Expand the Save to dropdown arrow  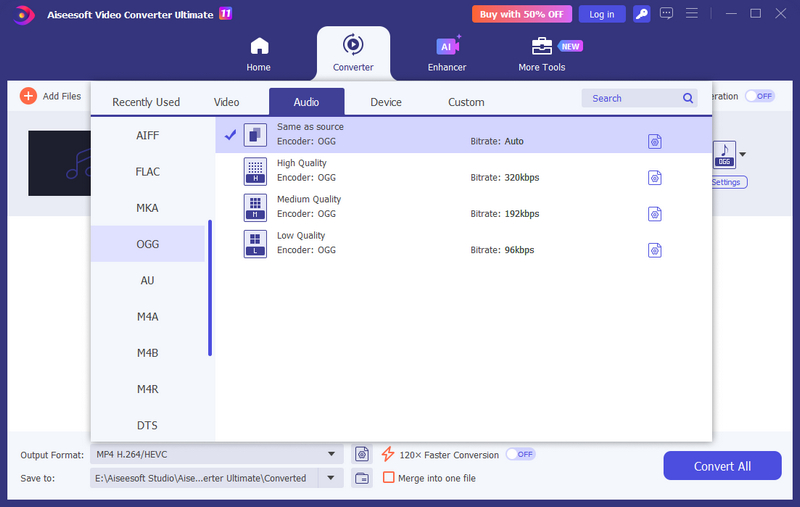click(331, 478)
